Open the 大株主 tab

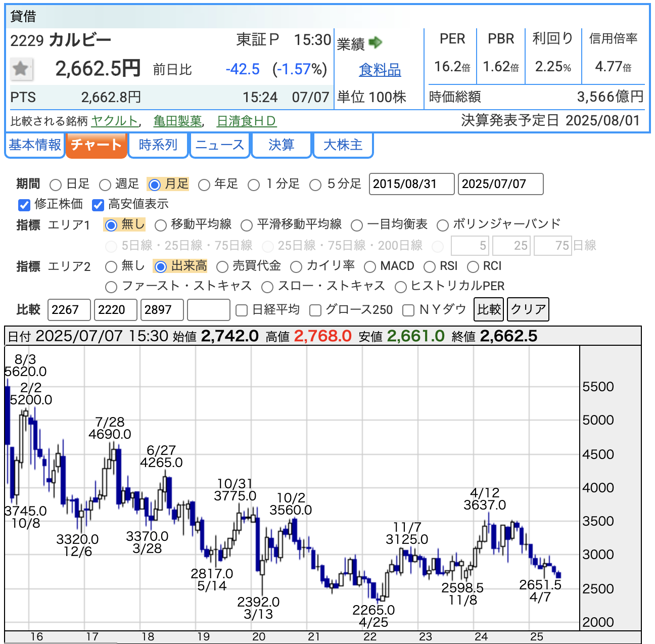(343, 145)
